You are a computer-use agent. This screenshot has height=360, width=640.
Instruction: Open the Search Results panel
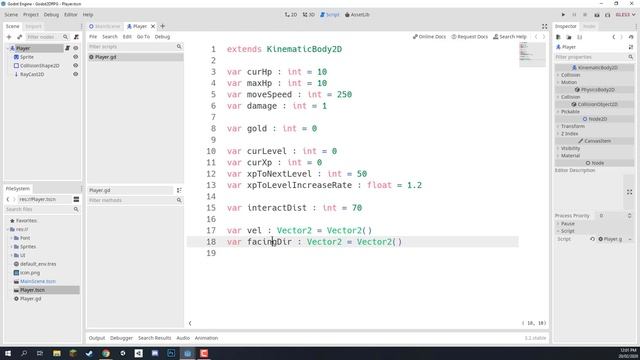coord(154,338)
